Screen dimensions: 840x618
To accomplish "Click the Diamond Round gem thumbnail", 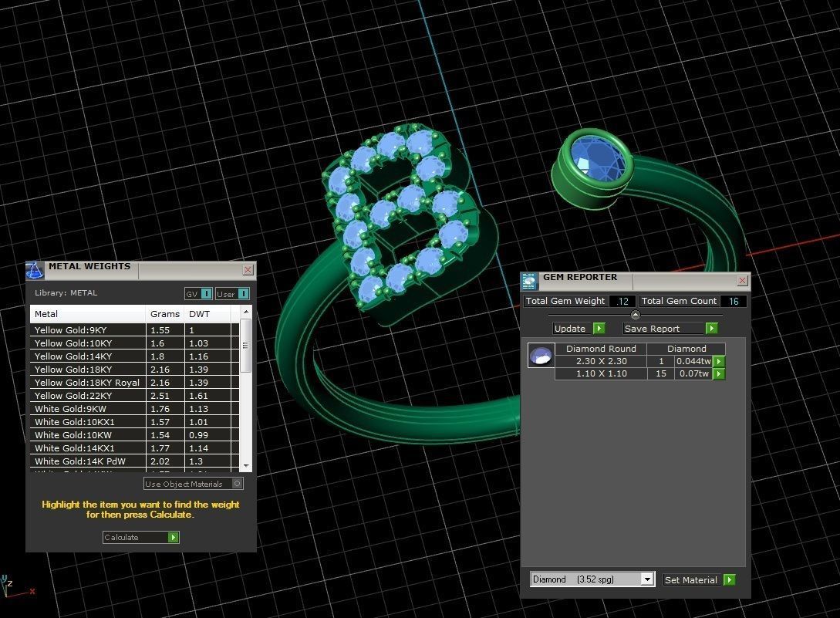I will click(541, 356).
